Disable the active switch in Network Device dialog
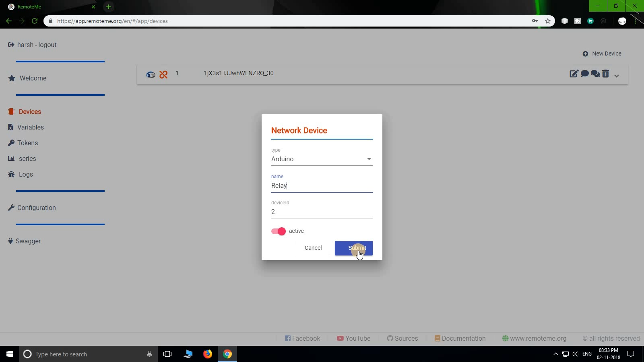 pos(278,231)
